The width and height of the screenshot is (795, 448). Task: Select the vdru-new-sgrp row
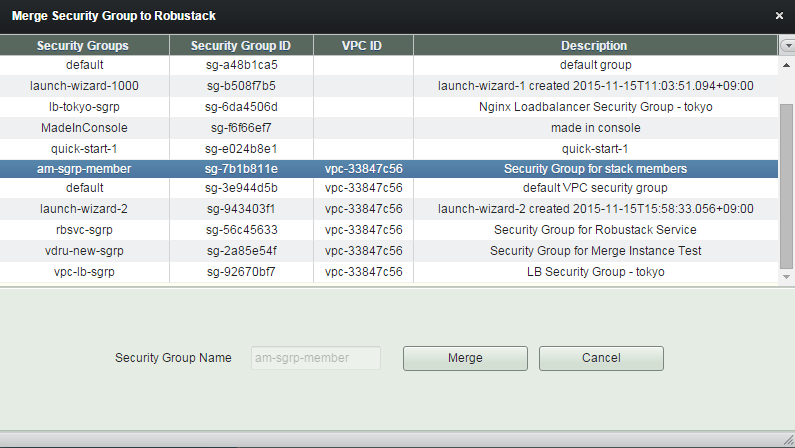(x=389, y=251)
